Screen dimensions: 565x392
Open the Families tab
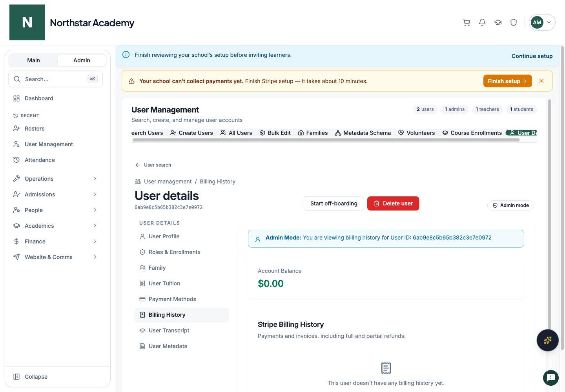(x=313, y=133)
